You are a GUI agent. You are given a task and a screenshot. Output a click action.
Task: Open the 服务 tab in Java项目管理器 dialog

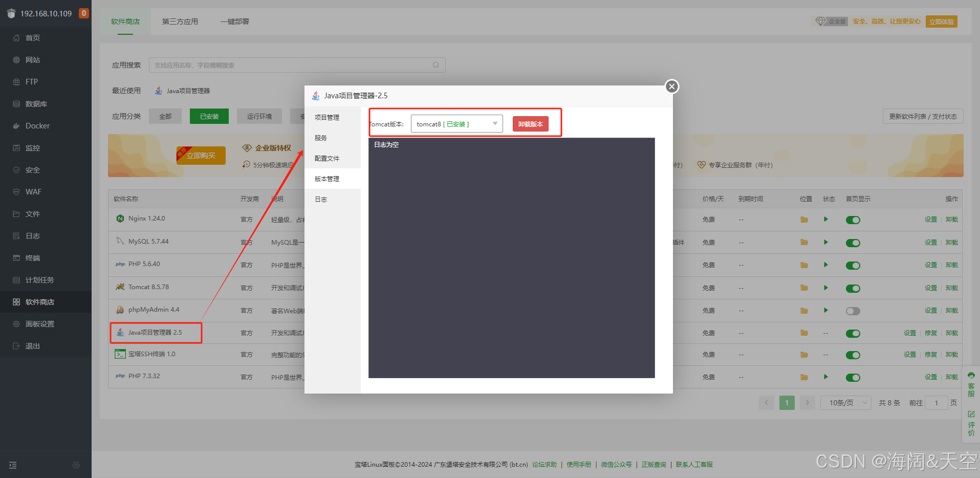point(321,137)
